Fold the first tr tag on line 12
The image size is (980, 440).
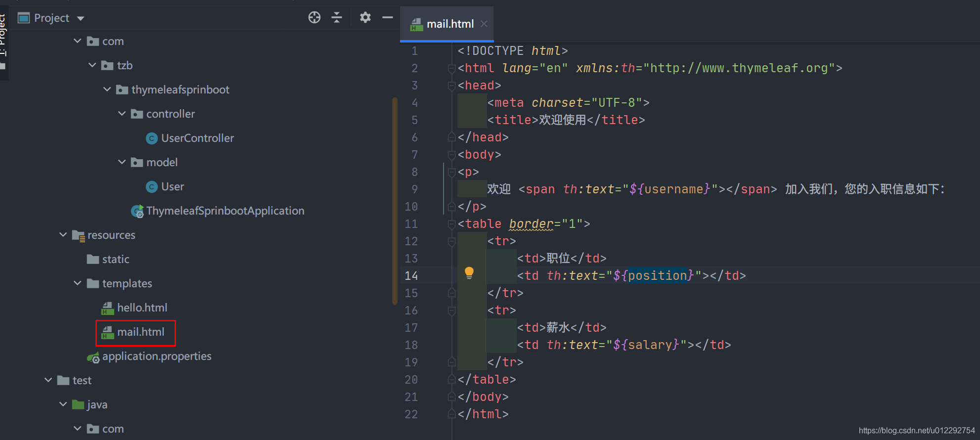[x=451, y=241]
